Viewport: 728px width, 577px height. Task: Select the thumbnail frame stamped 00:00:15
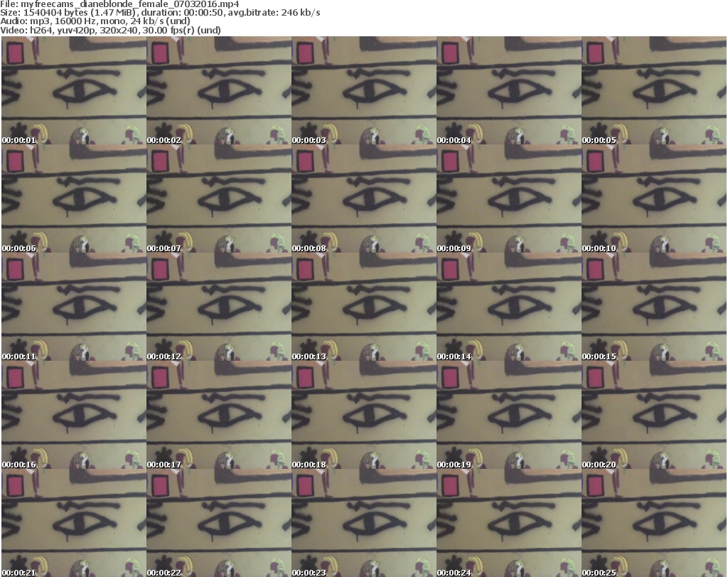point(654,307)
